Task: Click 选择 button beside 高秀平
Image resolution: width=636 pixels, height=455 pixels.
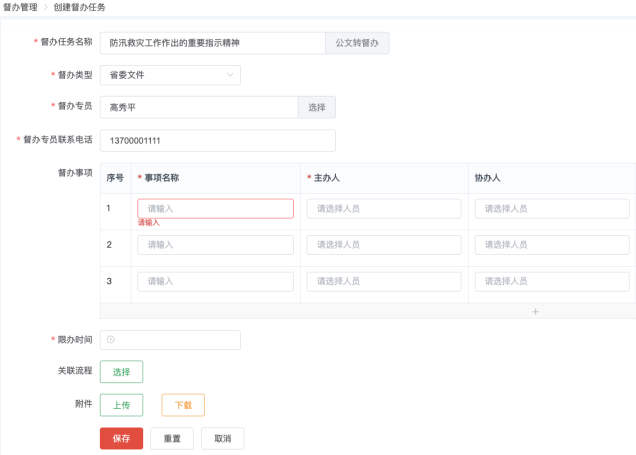Action: [316, 107]
